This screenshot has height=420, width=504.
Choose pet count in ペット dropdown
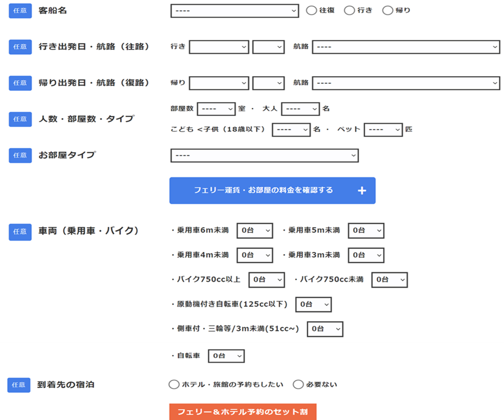click(x=383, y=130)
